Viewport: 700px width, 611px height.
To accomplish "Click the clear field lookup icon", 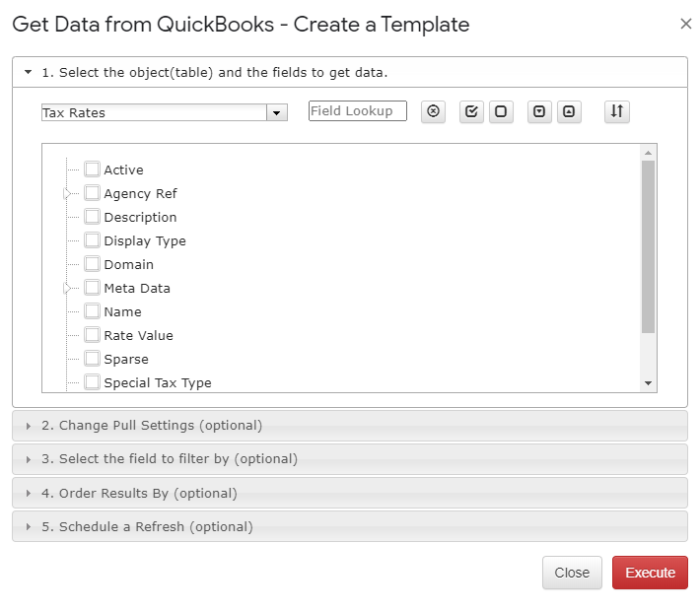I will coord(433,111).
